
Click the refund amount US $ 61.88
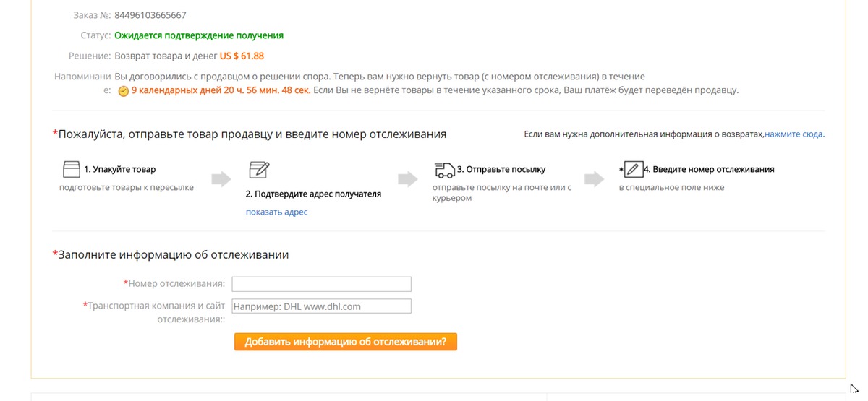point(242,56)
